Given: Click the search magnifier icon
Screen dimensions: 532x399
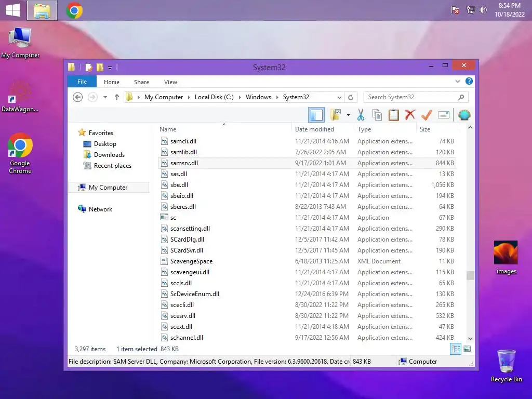Looking at the screenshot, I should [x=461, y=97].
